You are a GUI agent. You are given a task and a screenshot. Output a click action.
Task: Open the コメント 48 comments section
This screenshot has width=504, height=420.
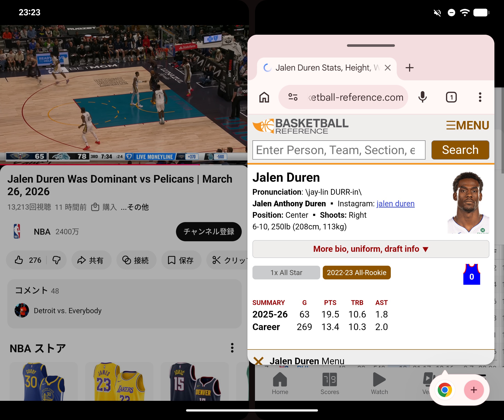coord(124,304)
